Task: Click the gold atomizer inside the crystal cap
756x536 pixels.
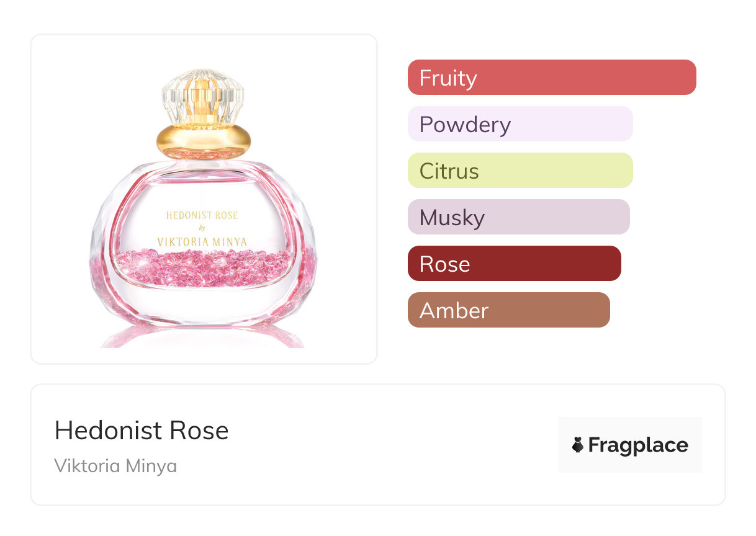Action: [x=204, y=99]
